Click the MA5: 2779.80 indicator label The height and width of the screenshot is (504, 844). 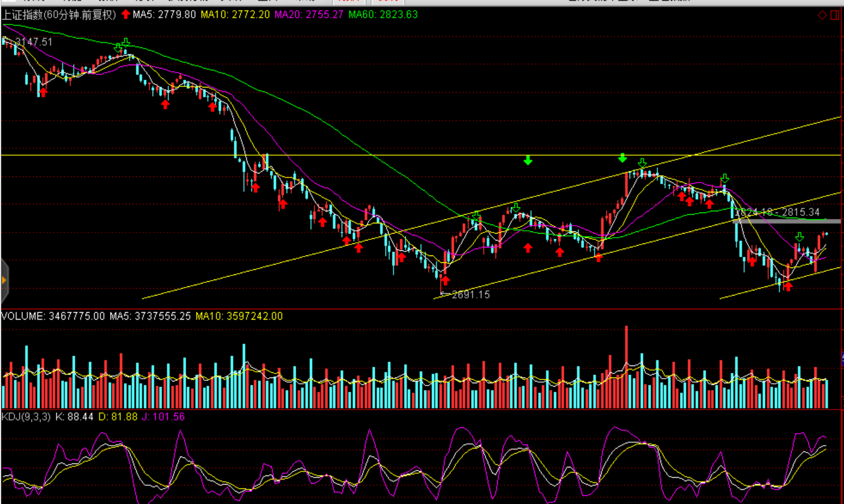coord(164,15)
